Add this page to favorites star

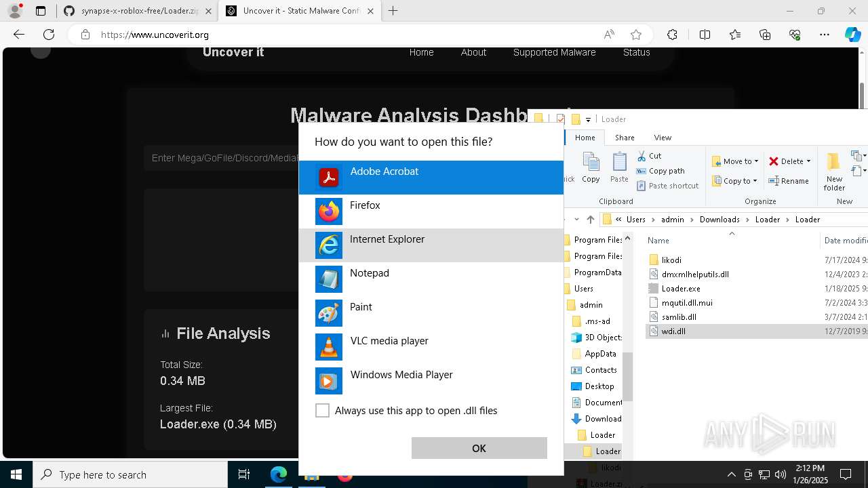click(636, 35)
